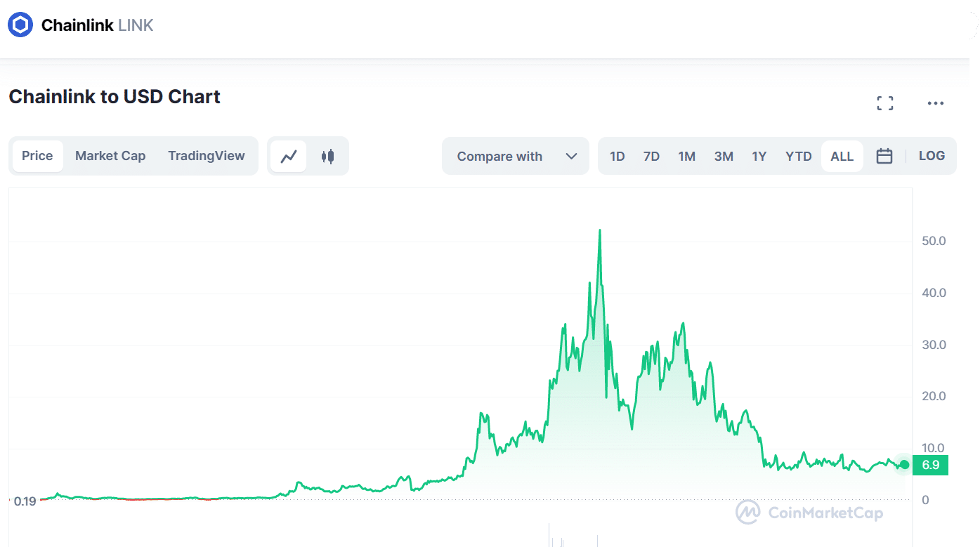Switch to candlestick chart icon

click(327, 156)
